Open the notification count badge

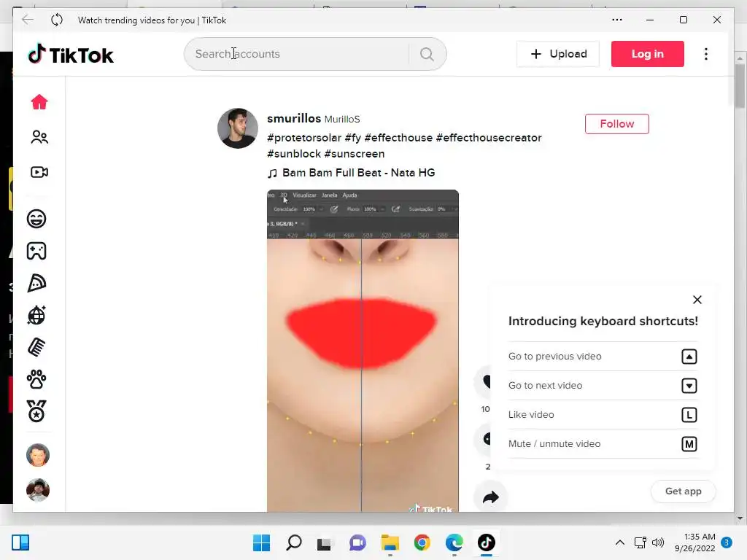pyautogui.click(x=727, y=542)
